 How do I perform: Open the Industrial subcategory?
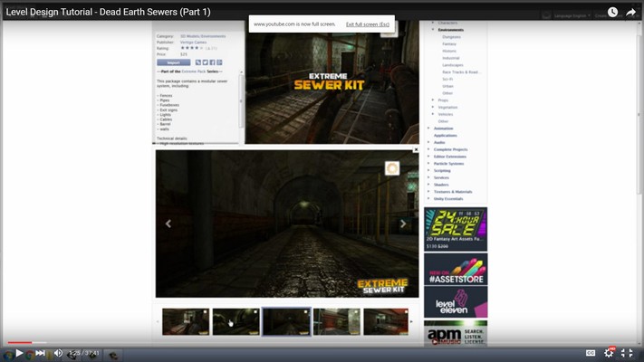point(451,58)
